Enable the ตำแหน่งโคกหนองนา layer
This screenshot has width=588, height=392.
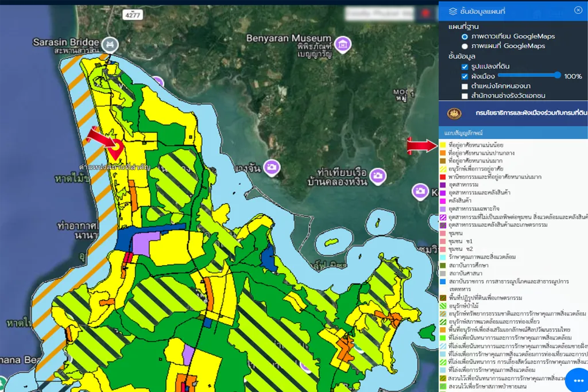click(x=465, y=86)
